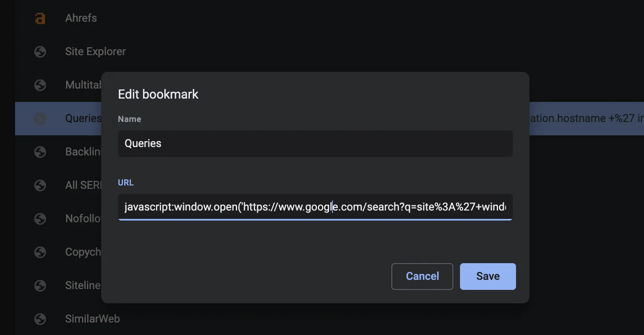The height and width of the screenshot is (335, 644).
Task: Click globe icon beside Backlinks bookmark
Action: pos(40,152)
